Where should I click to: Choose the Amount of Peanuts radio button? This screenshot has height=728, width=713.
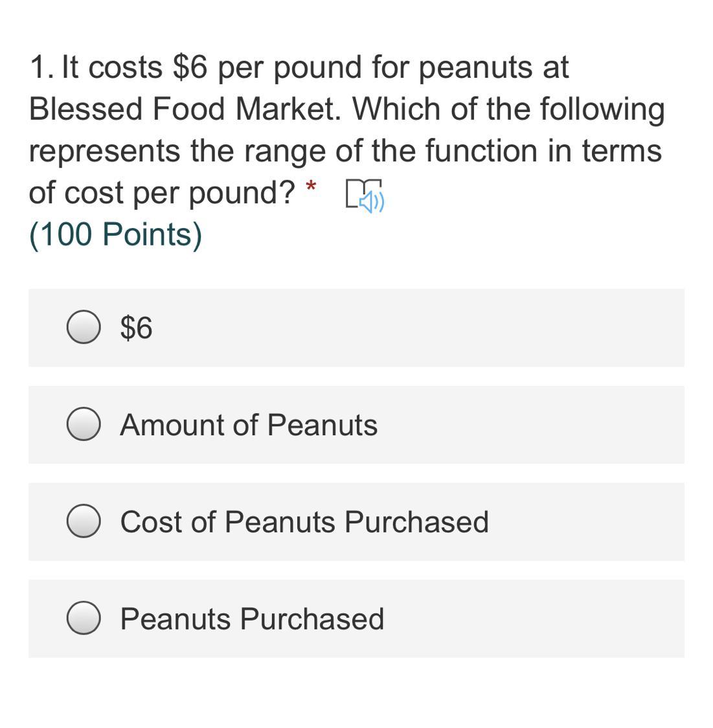(84, 424)
